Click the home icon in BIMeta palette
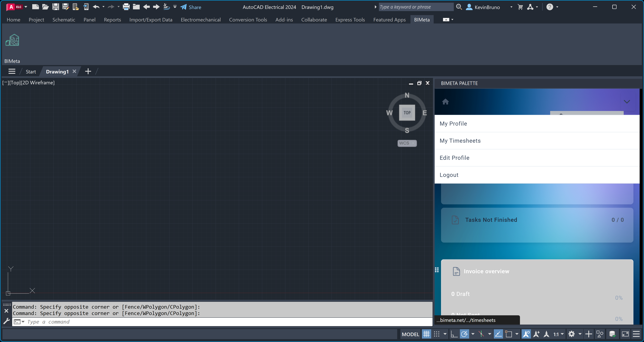This screenshot has width=644, height=342. [x=446, y=102]
